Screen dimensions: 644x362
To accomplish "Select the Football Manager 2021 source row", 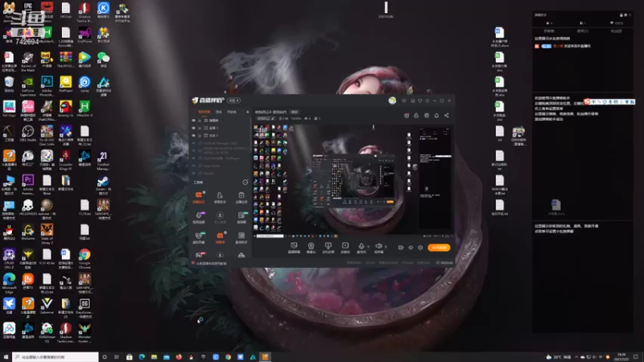I will click(x=221, y=143).
